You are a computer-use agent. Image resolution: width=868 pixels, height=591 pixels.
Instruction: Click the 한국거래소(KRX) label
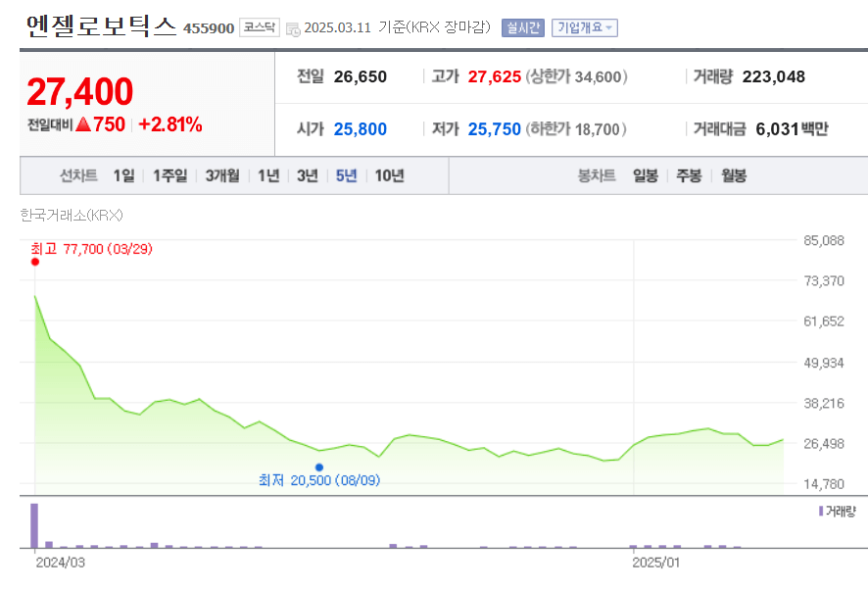(71, 215)
